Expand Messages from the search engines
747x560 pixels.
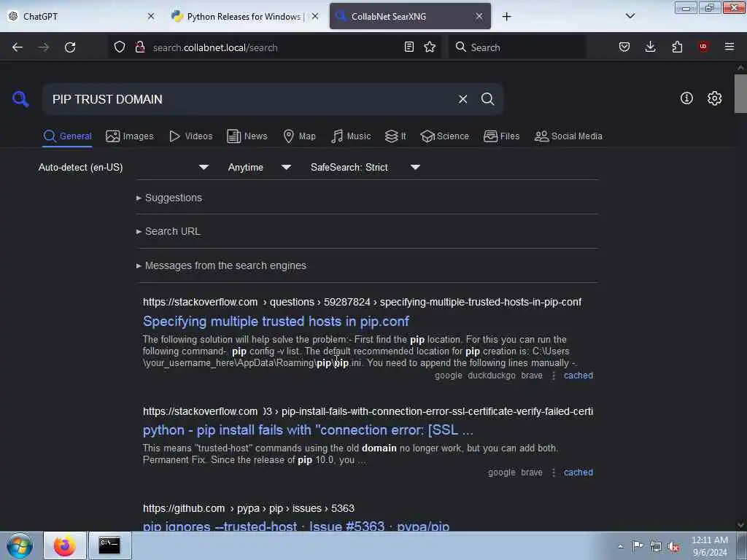point(221,265)
